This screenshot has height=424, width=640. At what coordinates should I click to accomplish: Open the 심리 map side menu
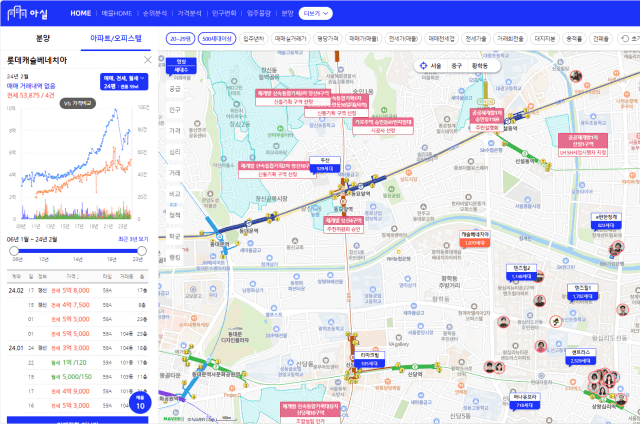pyautogui.click(x=175, y=152)
